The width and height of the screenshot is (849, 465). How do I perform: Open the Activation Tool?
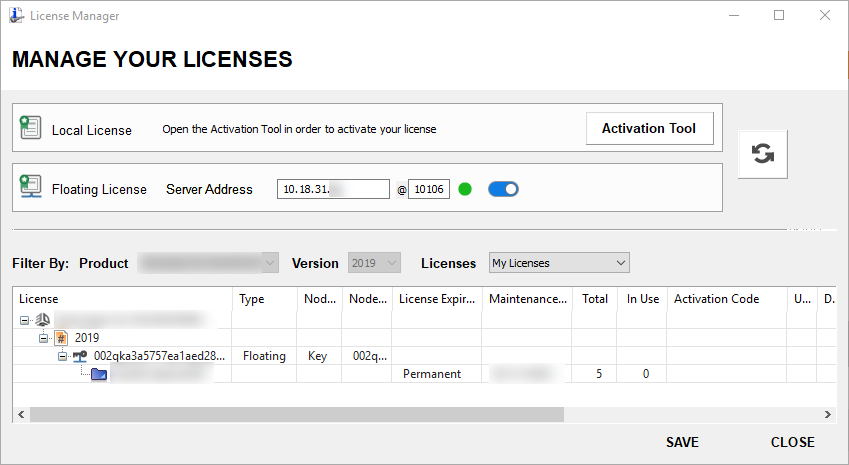point(648,129)
